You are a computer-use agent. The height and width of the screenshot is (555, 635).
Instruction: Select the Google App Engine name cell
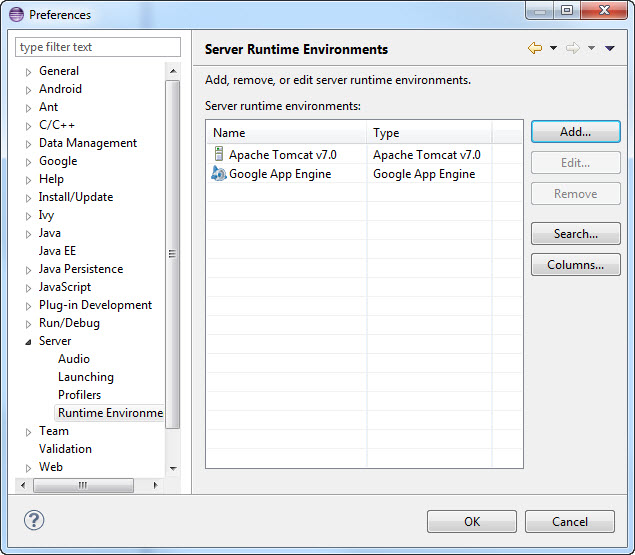point(280,174)
